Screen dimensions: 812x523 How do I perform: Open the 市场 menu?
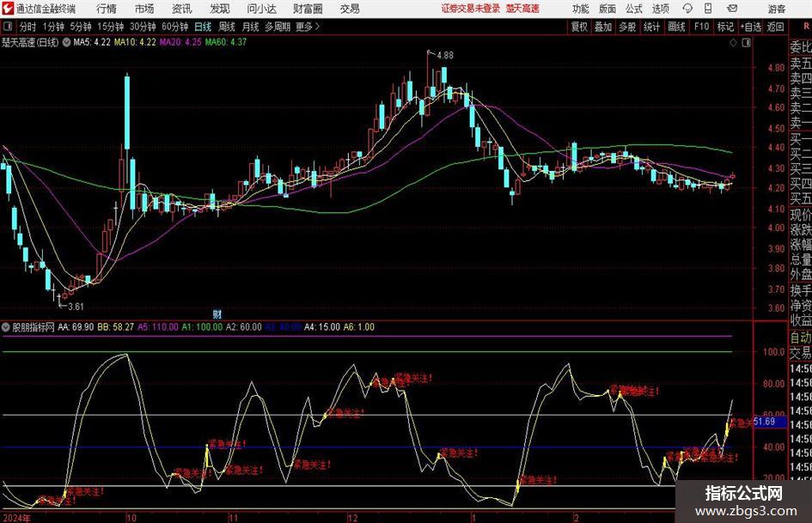click(144, 9)
